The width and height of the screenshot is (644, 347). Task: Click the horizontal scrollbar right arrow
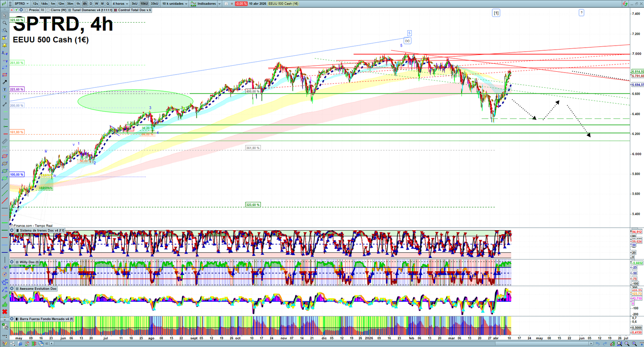(590, 344)
